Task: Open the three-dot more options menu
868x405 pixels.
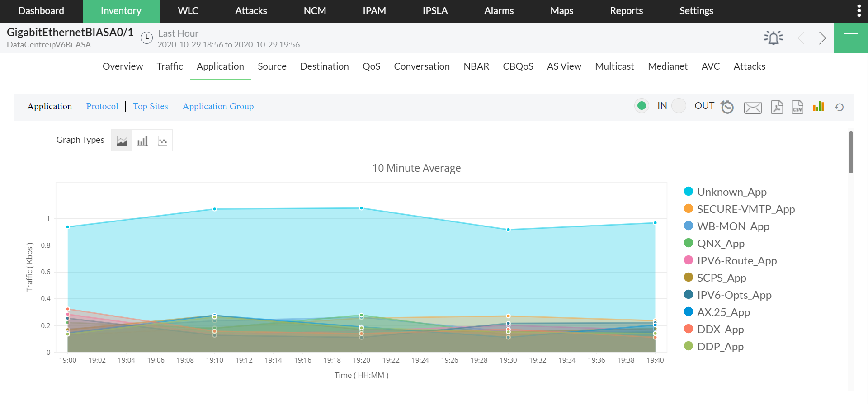Action: [x=859, y=11]
